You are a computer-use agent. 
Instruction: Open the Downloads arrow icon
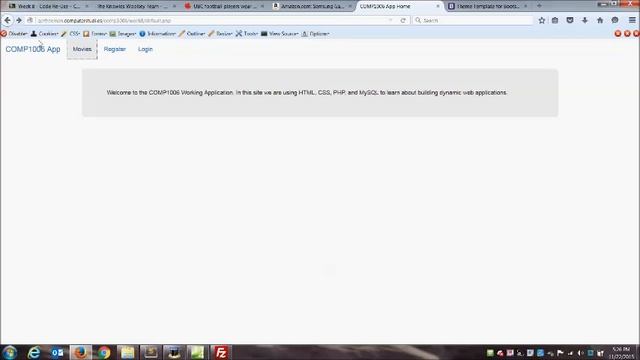point(585,20)
